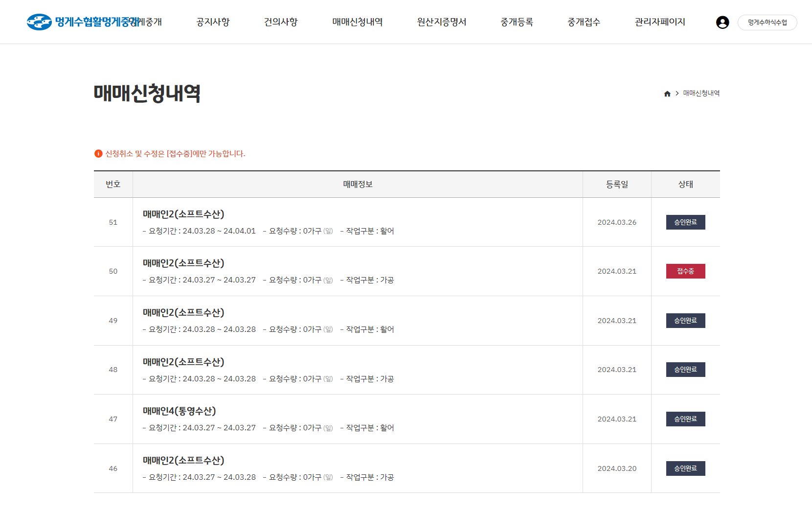Viewport: 812px width, 514px height.
Task: Click the 매매신청내역 breadcrumb link
Action: pos(701,93)
